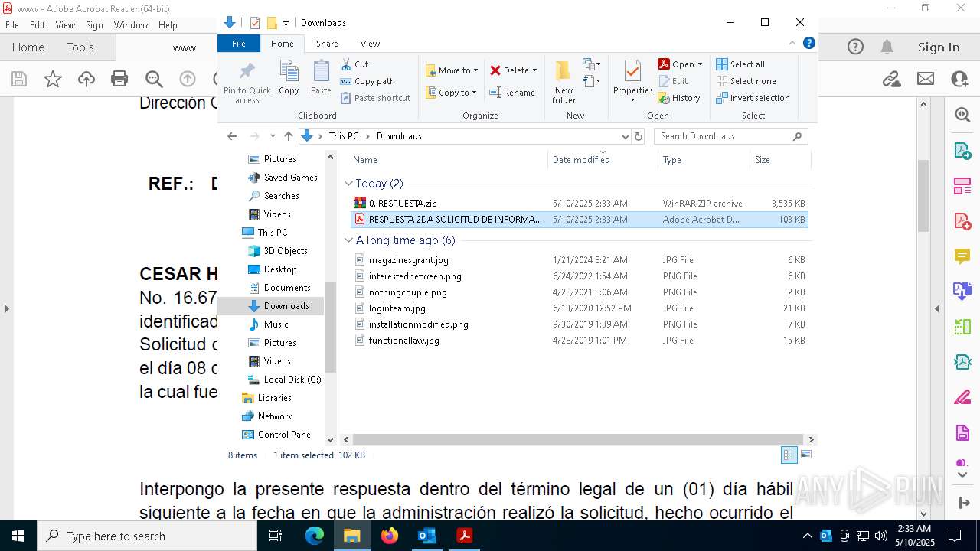Click the Export PDF tool in right pane
Viewport: 980px width, 551px height.
click(x=962, y=150)
